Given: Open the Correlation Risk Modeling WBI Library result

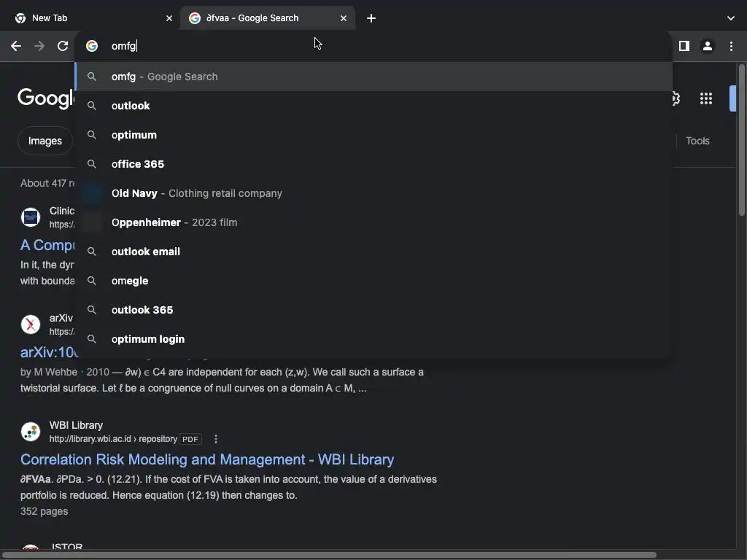Looking at the screenshot, I should coord(207,459).
